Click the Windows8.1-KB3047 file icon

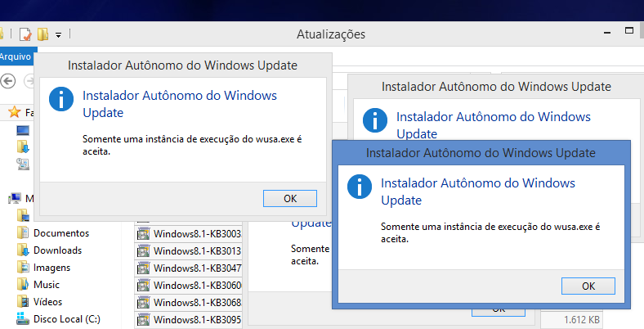pos(143,268)
